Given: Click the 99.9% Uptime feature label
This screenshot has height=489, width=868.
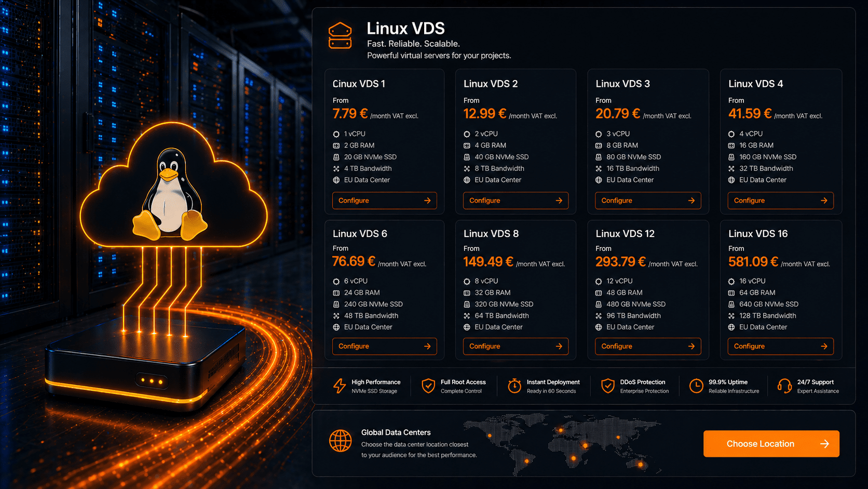Looking at the screenshot, I should coord(728,382).
